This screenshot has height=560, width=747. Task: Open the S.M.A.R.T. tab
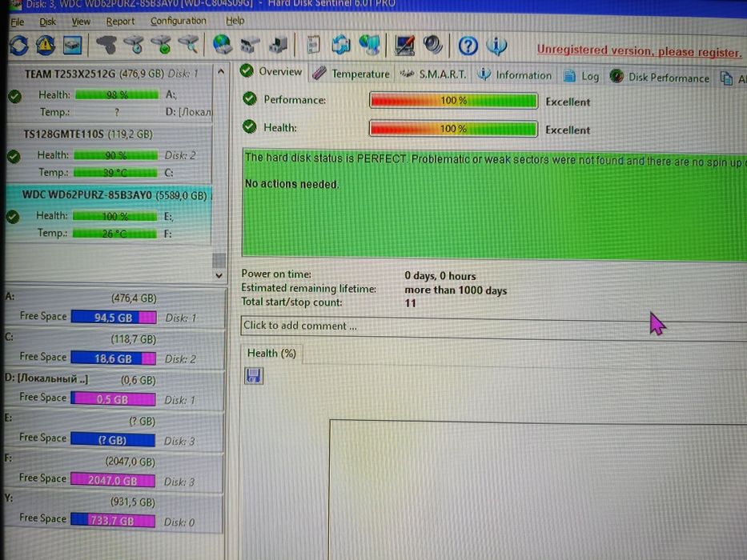click(x=433, y=74)
